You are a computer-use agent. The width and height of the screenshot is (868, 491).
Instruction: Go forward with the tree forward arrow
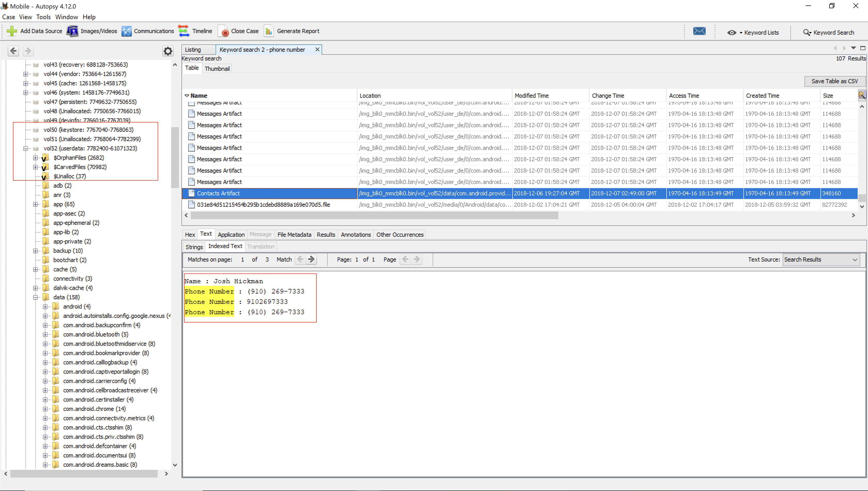tap(28, 51)
